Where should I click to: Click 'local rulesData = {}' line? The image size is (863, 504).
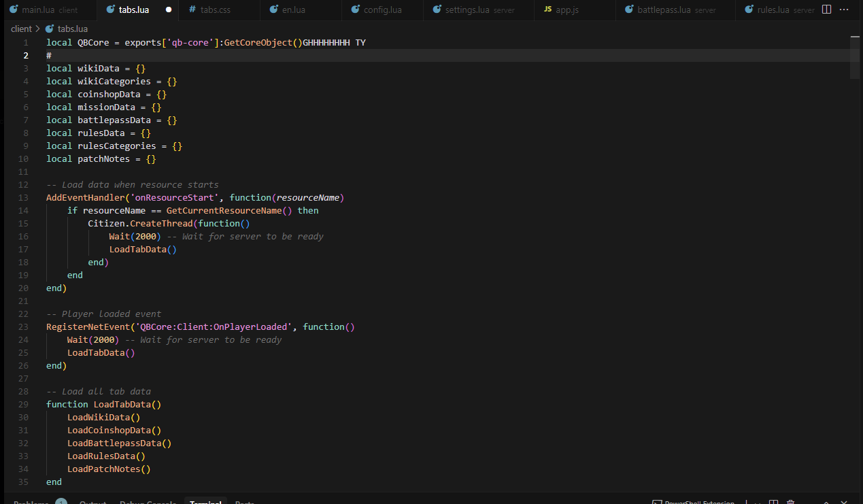pos(99,133)
